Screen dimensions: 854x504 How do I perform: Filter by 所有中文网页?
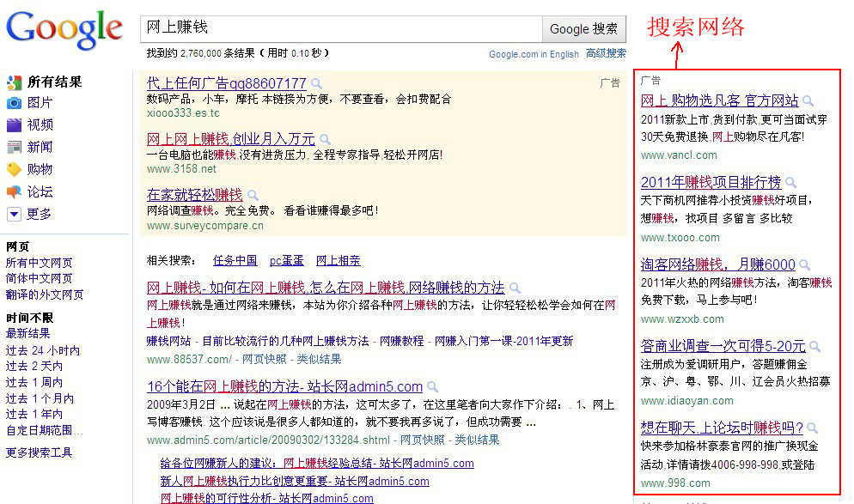(x=40, y=263)
